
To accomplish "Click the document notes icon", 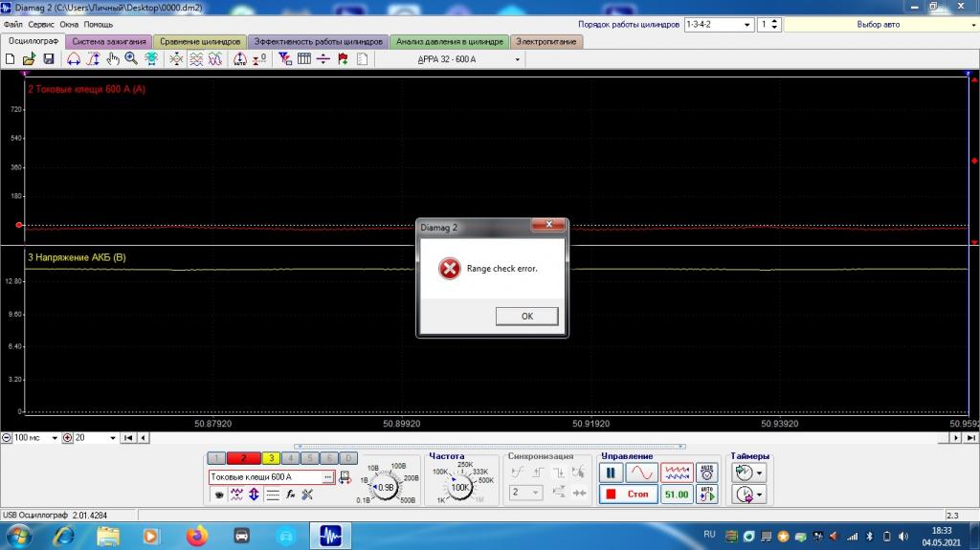I will 363,59.
